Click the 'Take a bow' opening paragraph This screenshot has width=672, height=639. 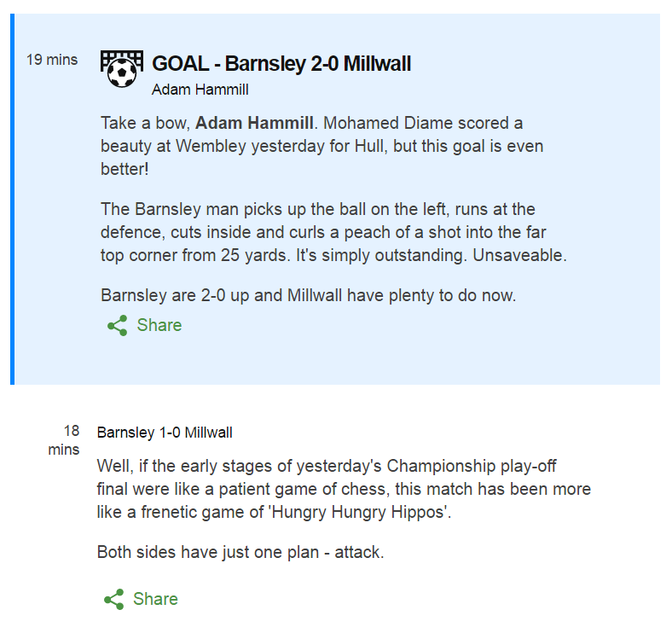[x=322, y=146]
